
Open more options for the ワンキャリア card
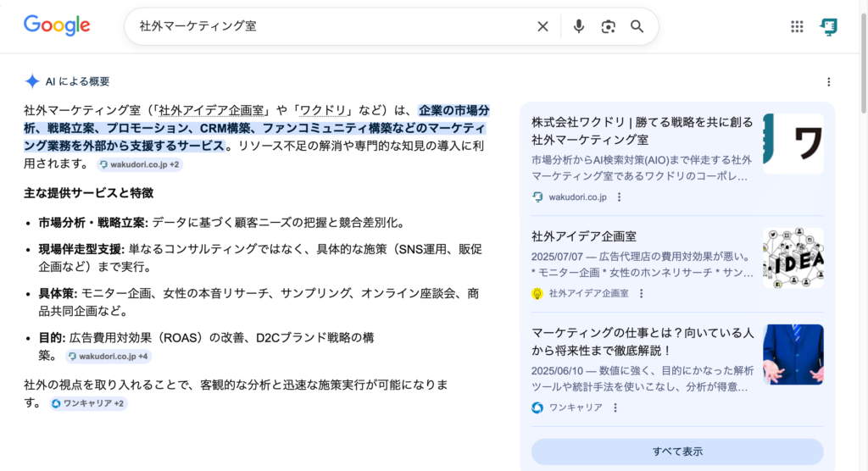615,407
